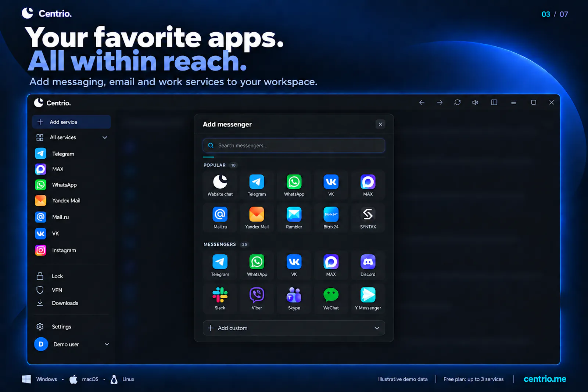588x392 pixels.
Task: Click the forward navigation arrow
Action: (440, 103)
